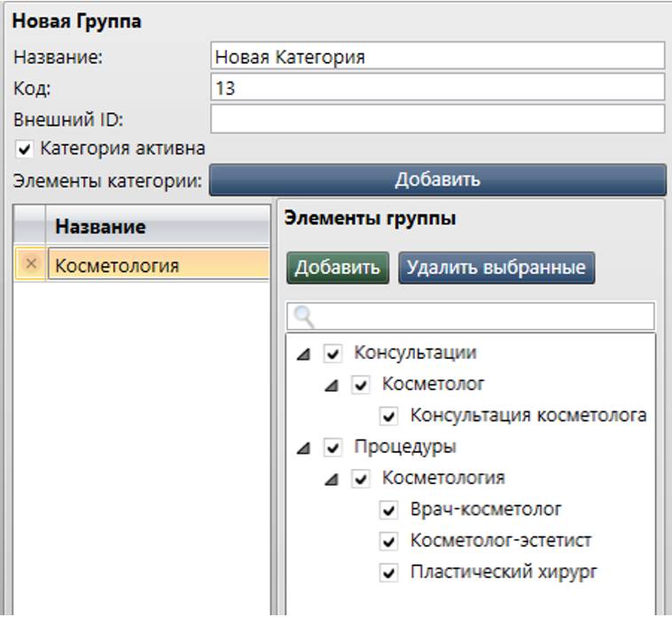Uncheck the Процедуры checkbox
672x617 pixels.
(332, 448)
